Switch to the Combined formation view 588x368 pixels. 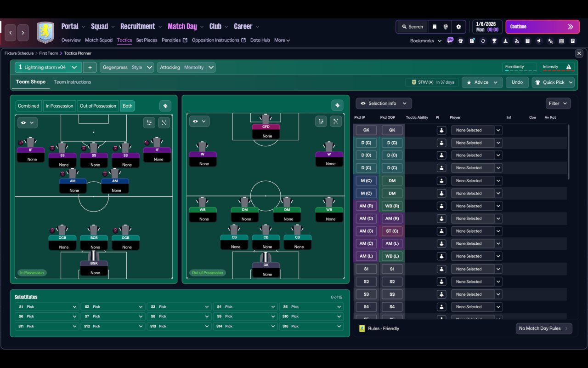(x=28, y=106)
